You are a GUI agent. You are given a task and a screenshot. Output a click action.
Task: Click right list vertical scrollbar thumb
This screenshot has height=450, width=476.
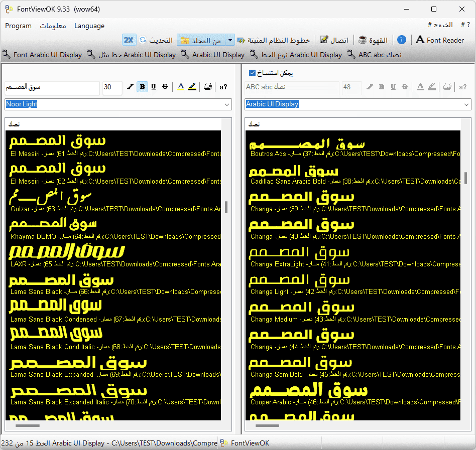(465, 178)
